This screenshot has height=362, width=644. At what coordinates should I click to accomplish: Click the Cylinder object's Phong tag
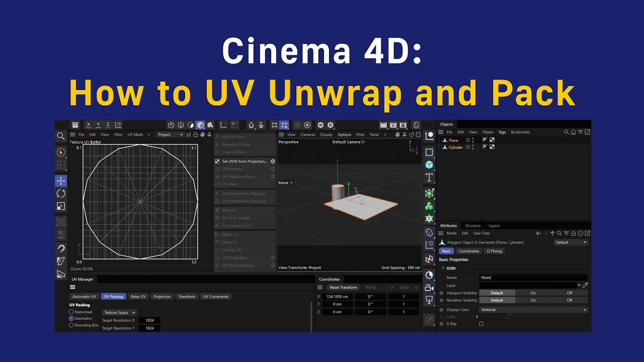[x=486, y=147]
